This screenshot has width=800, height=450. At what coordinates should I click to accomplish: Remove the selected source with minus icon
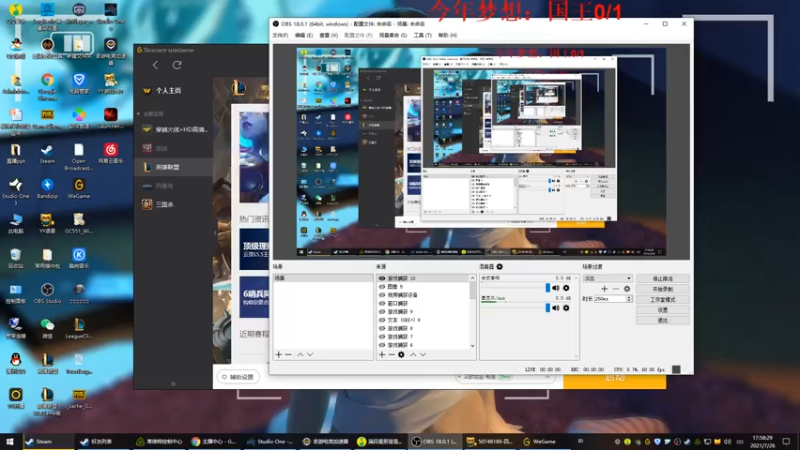[391, 355]
